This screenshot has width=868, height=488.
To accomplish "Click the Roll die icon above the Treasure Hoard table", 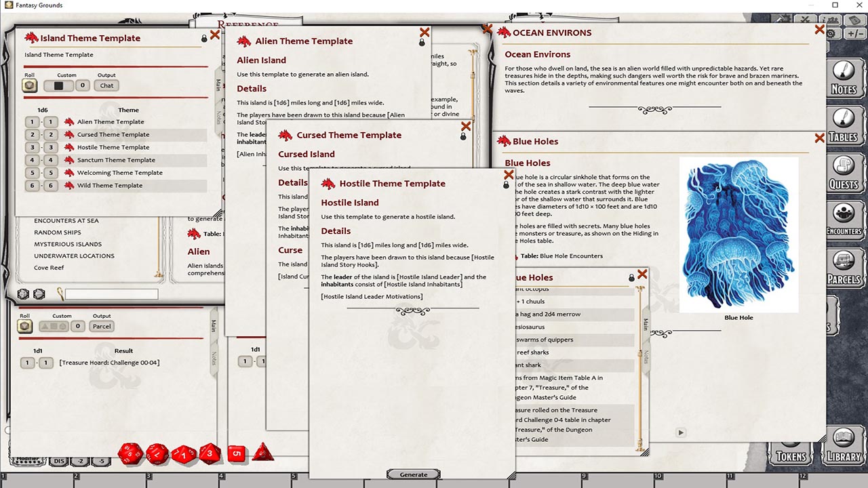I will [x=24, y=326].
